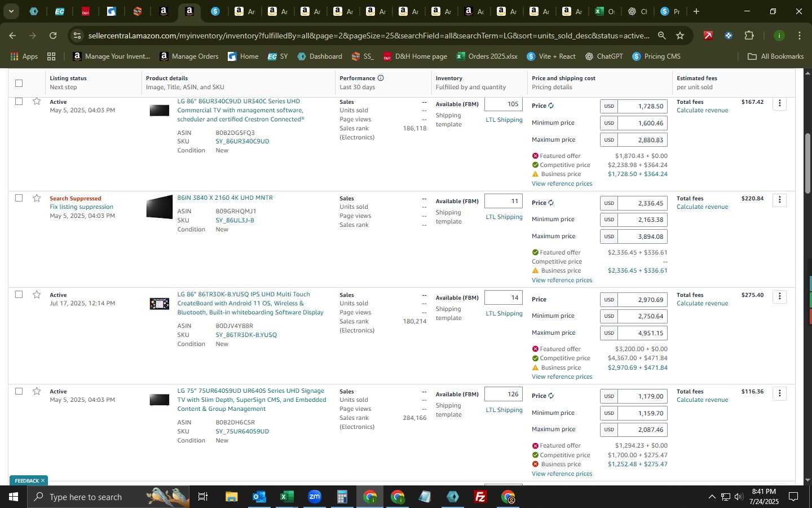Click LTL Shipping template for 86UR340C9UD

(x=504, y=120)
